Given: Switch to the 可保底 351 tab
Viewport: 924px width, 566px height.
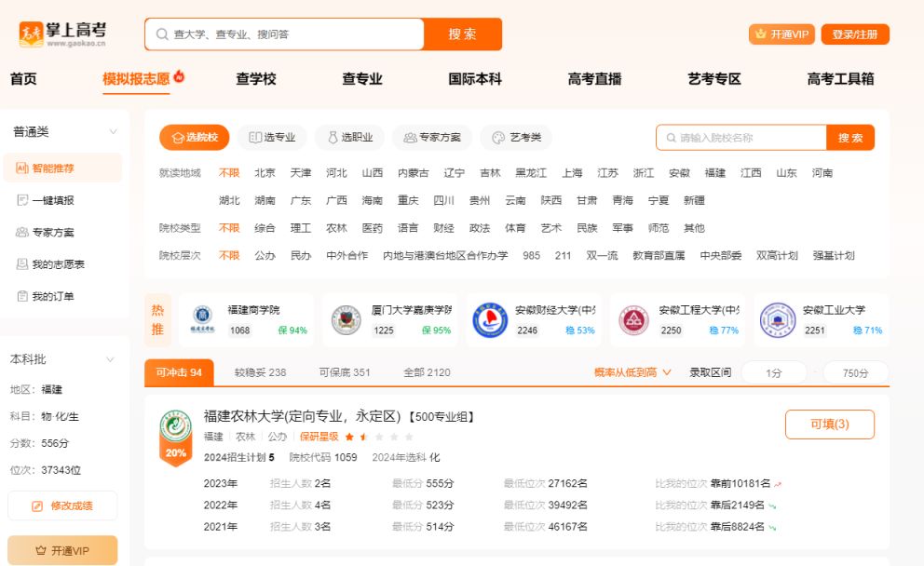Looking at the screenshot, I should (344, 372).
